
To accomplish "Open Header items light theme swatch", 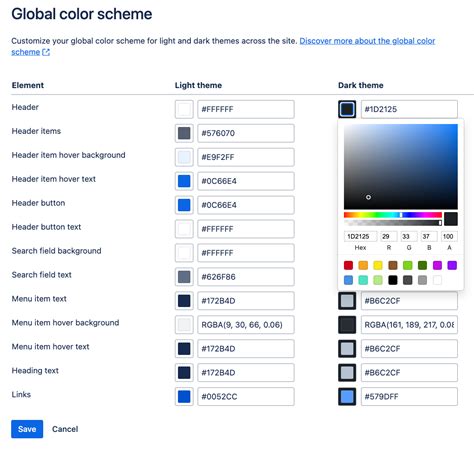I will pos(184,133).
